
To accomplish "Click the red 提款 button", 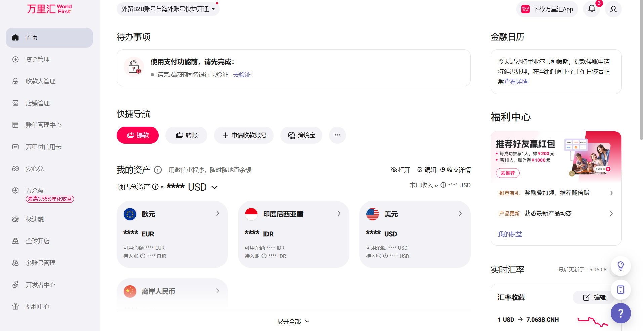I will [x=137, y=135].
